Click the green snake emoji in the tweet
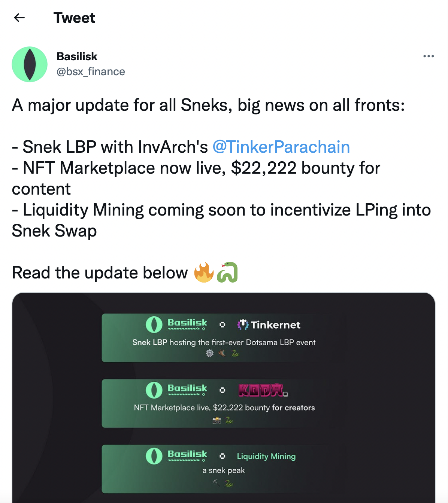The image size is (448, 503). coord(227,272)
